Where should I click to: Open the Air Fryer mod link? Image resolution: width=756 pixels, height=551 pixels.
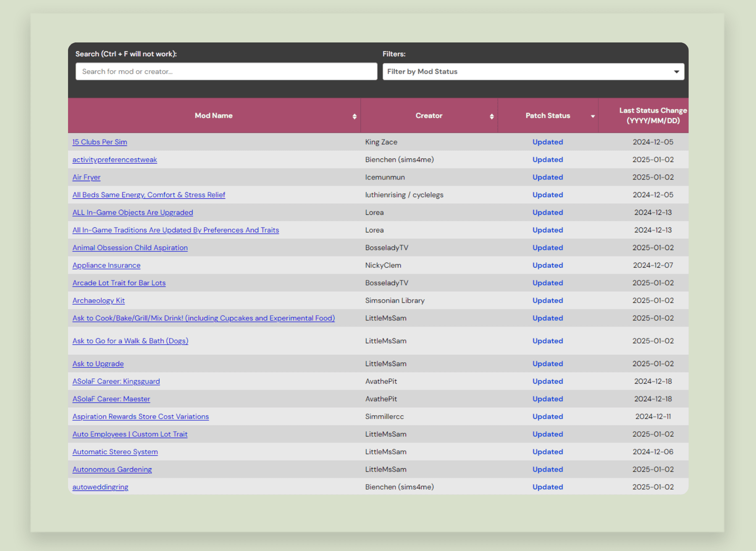point(87,177)
